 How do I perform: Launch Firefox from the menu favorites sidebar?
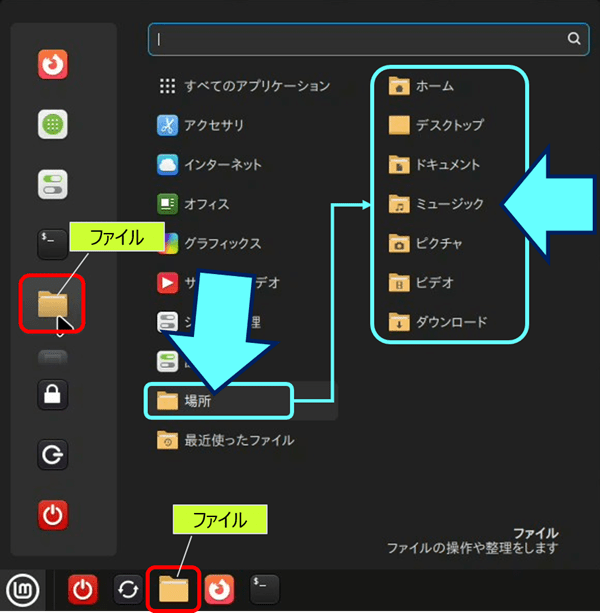click(x=53, y=65)
